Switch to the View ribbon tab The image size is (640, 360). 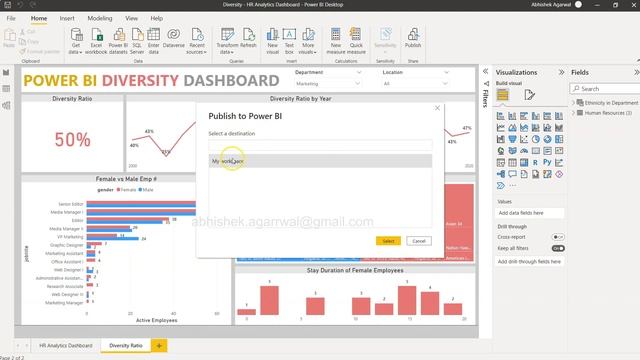(x=131, y=18)
